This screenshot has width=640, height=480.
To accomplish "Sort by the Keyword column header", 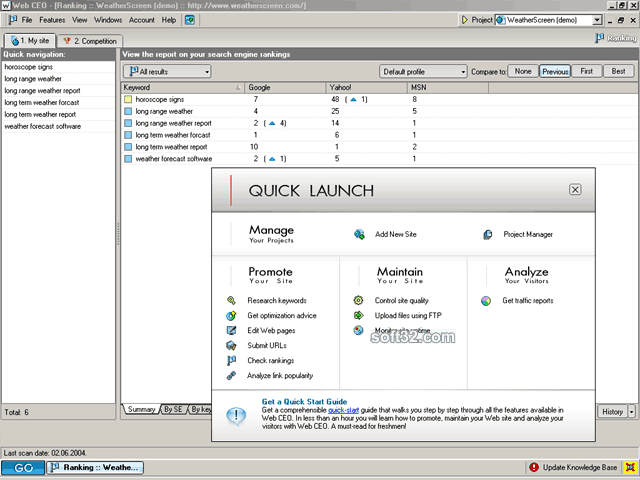I will pyautogui.click(x=182, y=87).
